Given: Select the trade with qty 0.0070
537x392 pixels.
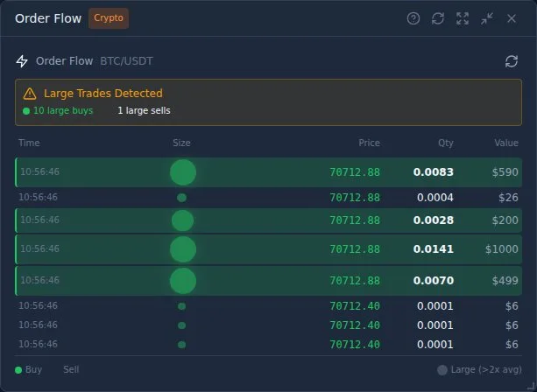Looking at the screenshot, I should point(268,281).
